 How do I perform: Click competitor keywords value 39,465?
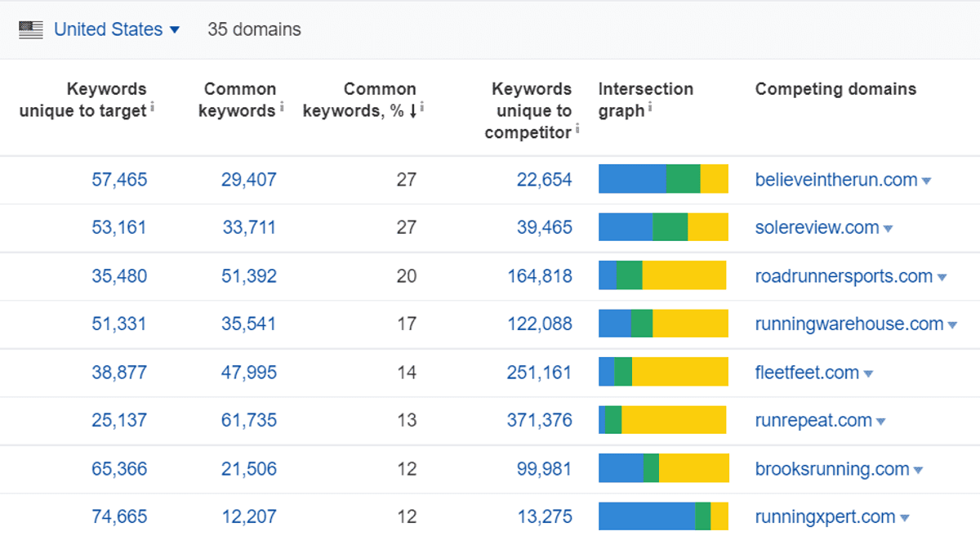pyautogui.click(x=544, y=228)
